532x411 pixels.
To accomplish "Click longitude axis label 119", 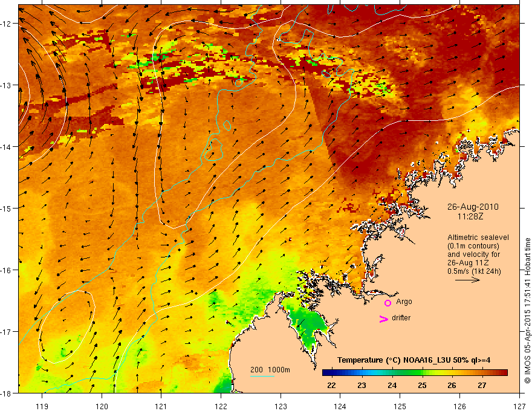I will tap(42, 406).
